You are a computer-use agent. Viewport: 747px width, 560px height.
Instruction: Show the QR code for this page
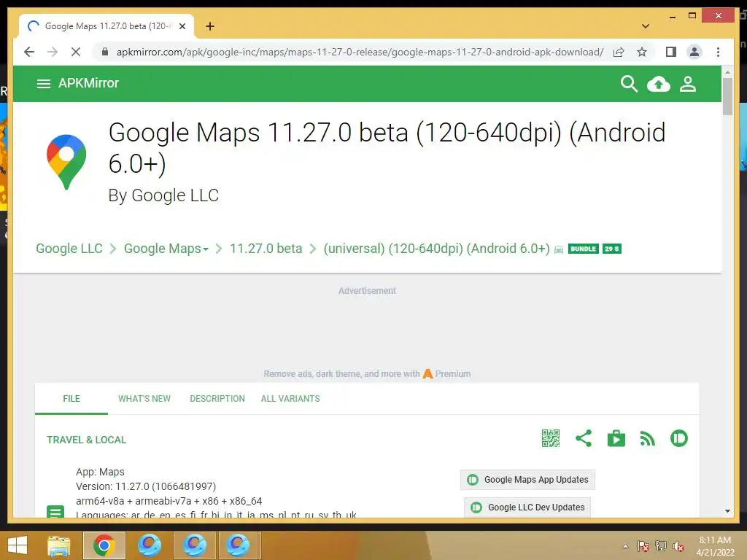coord(550,438)
